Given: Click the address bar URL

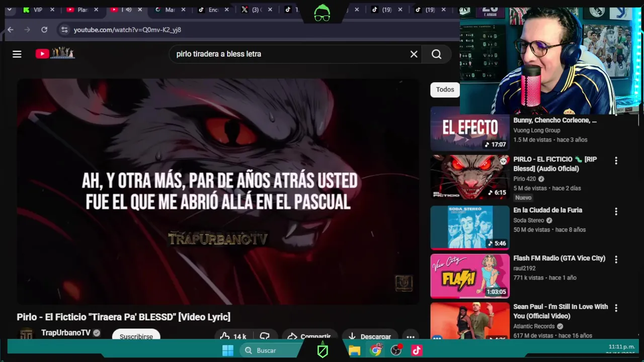Looking at the screenshot, I should pos(127,30).
